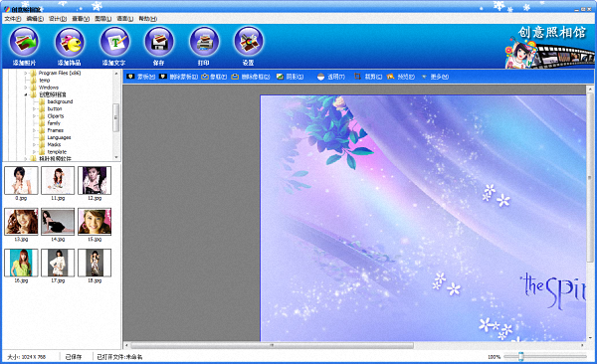
Task: Expand the Masks folder arrow
Action: [34, 145]
